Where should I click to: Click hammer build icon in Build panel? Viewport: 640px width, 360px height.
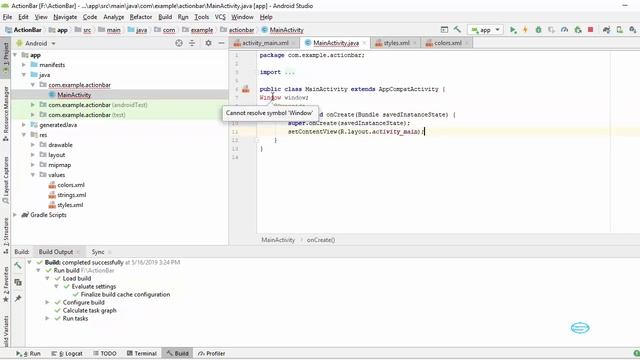[x=18, y=266]
